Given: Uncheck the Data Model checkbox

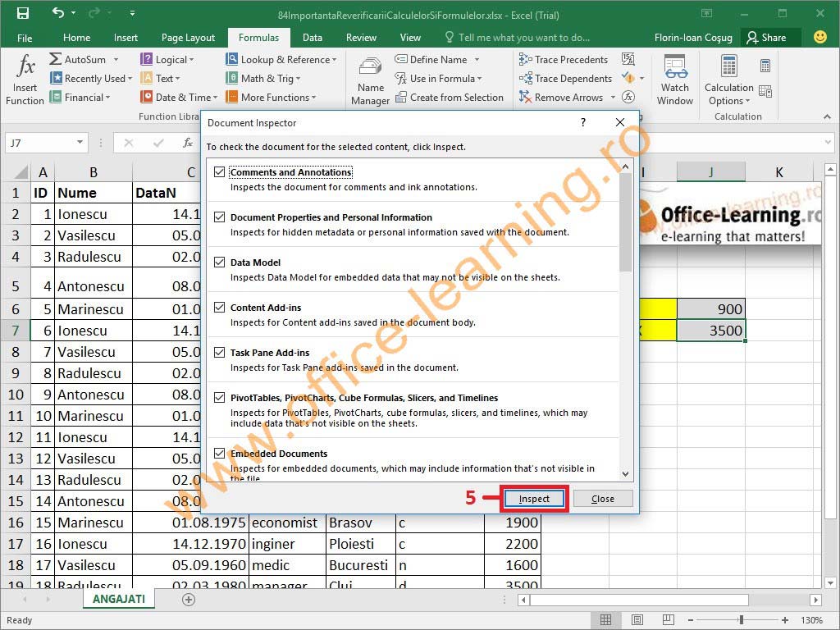Looking at the screenshot, I should coord(219,262).
